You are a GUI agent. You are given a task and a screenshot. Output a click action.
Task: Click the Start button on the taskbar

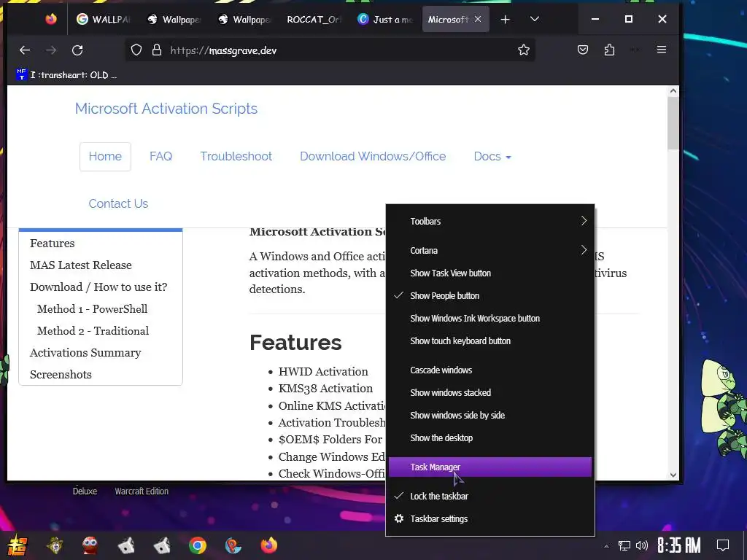[17, 545]
